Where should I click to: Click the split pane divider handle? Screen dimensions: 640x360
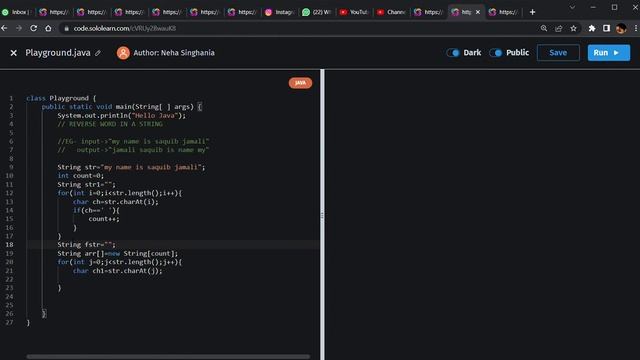(x=322, y=215)
